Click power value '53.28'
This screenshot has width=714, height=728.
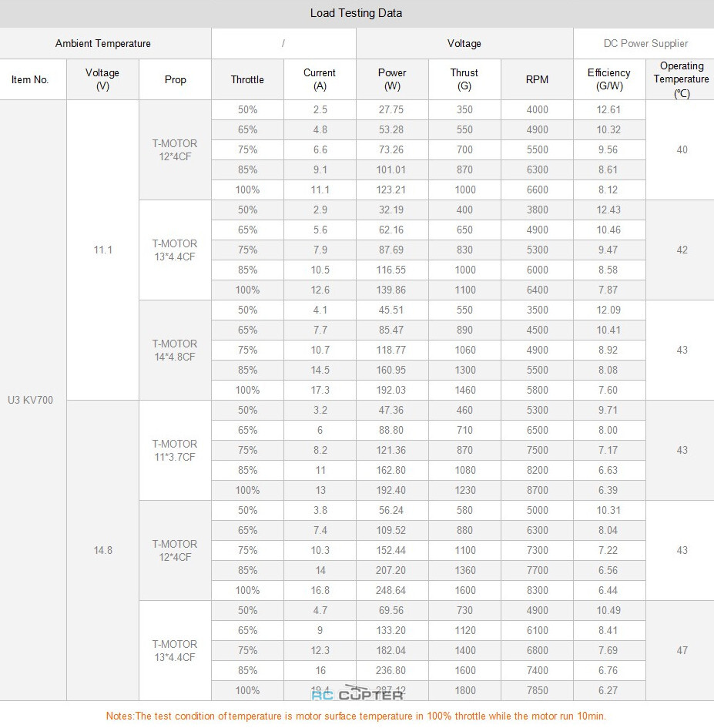[x=391, y=129]
